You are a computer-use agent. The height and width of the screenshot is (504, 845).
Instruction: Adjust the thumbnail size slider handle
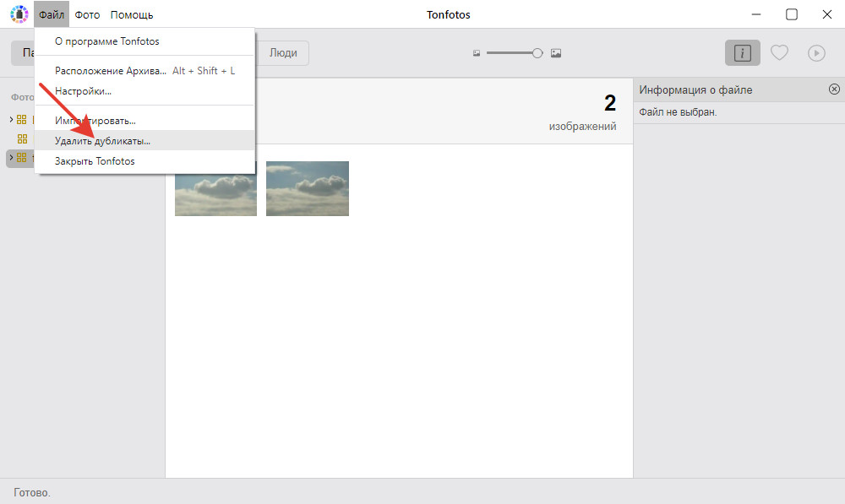tap(537, 53)
